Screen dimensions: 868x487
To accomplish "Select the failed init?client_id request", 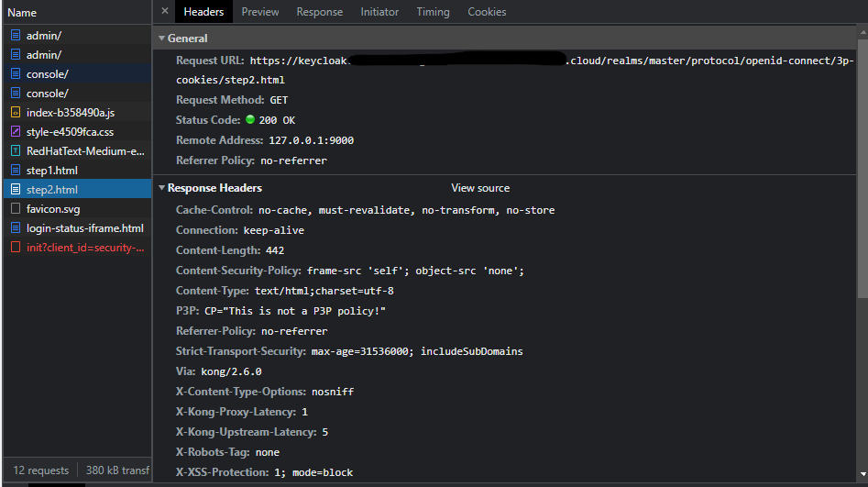I will 78,247.
